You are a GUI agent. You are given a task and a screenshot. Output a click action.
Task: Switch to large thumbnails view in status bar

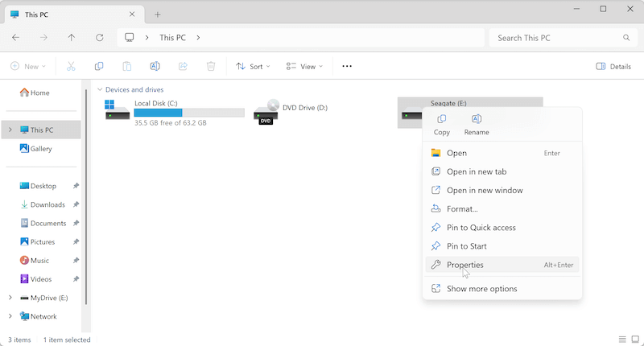tap(635, 340)
